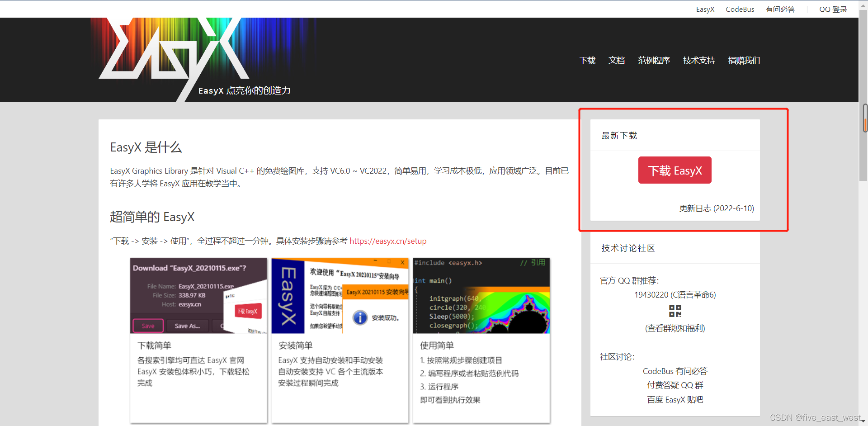Open 查看群规和福利 link
Viewport: 868px width, 426px height.
(675, 328)
